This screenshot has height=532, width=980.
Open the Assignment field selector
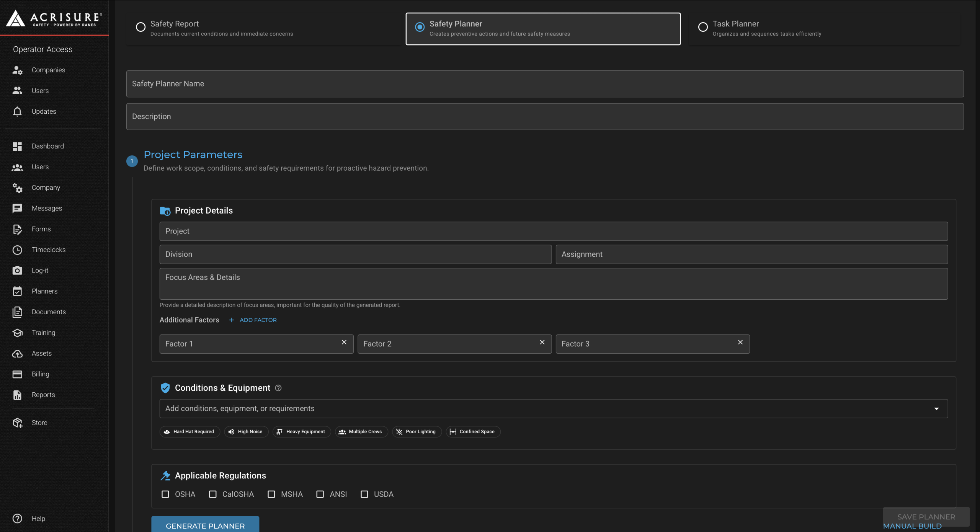(x=751, y=254)
